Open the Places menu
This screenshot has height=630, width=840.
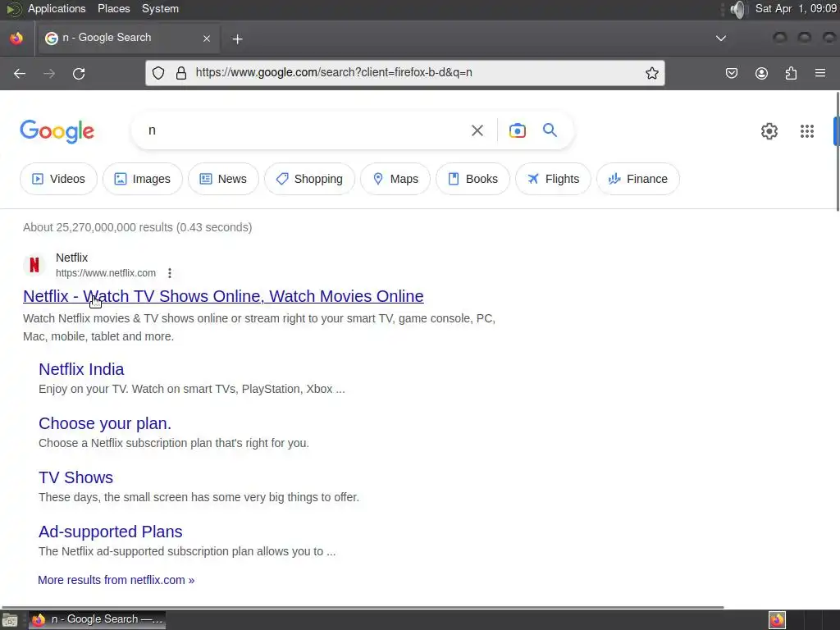[113, 8]
